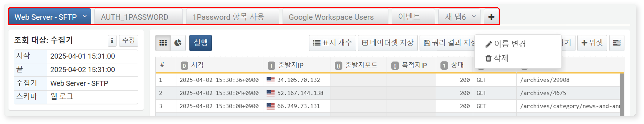Choose 삭제 from the menu

[x=497, y=58]
